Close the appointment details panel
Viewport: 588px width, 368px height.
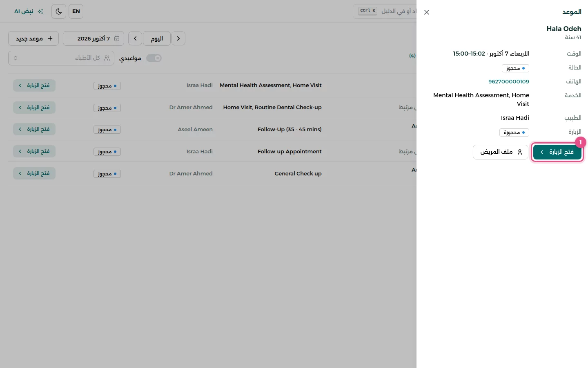click(x=427, y=12)
